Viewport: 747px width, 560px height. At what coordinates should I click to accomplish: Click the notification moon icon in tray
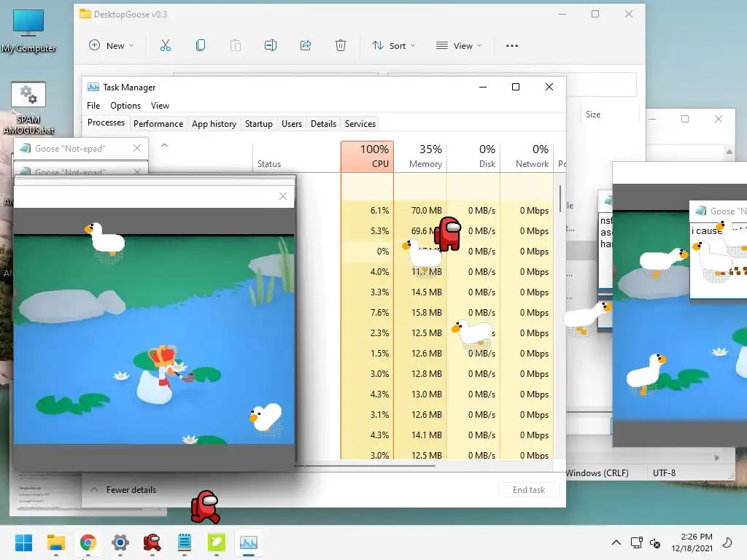727,542
